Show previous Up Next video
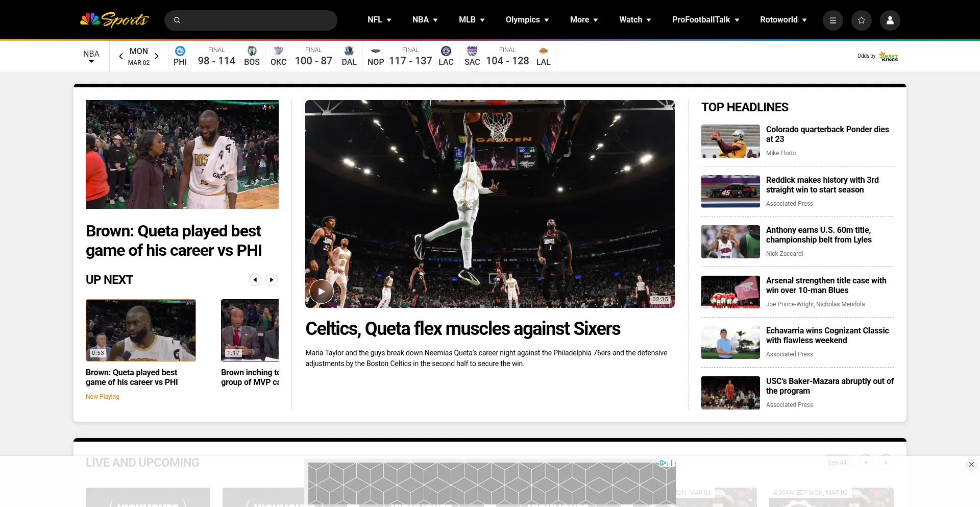980x507 pixels. click(255, 280)
